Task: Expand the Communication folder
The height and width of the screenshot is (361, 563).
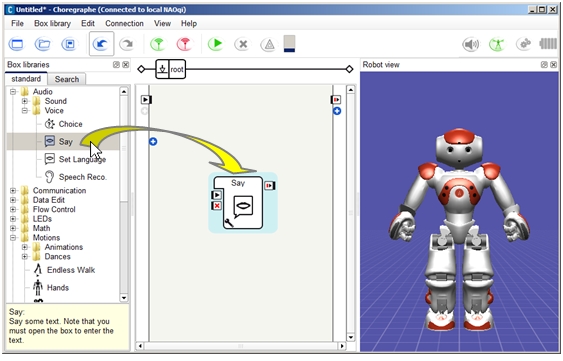Action: pos(13,190)
